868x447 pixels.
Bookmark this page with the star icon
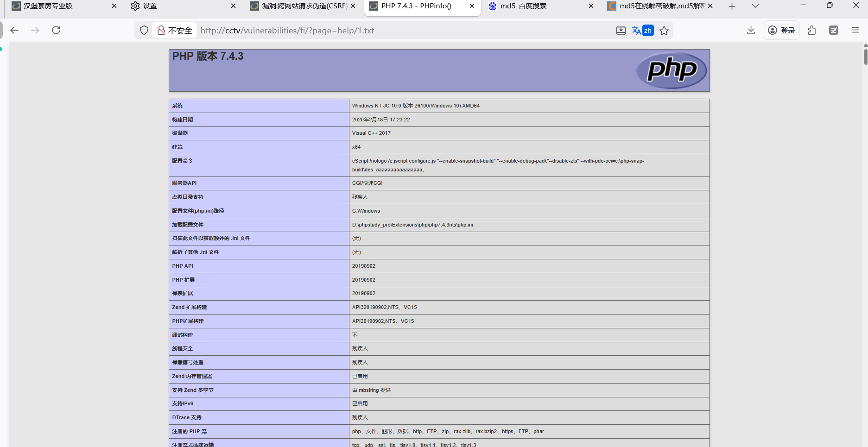click(x=664, y=31)
